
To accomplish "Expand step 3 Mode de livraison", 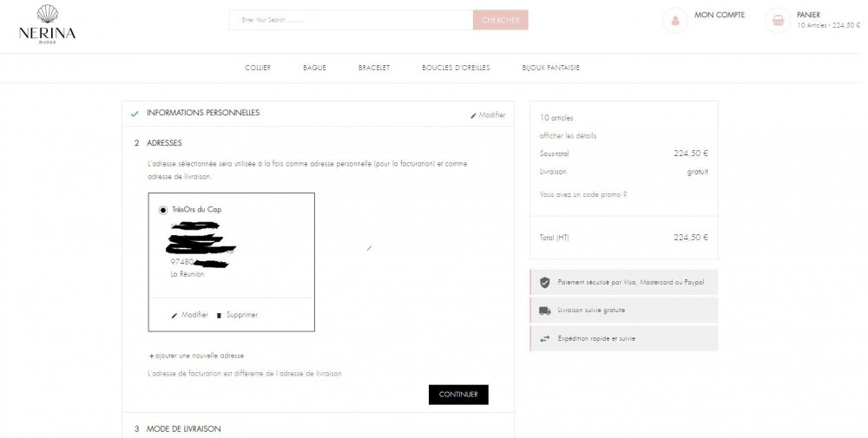I will 183,428.
